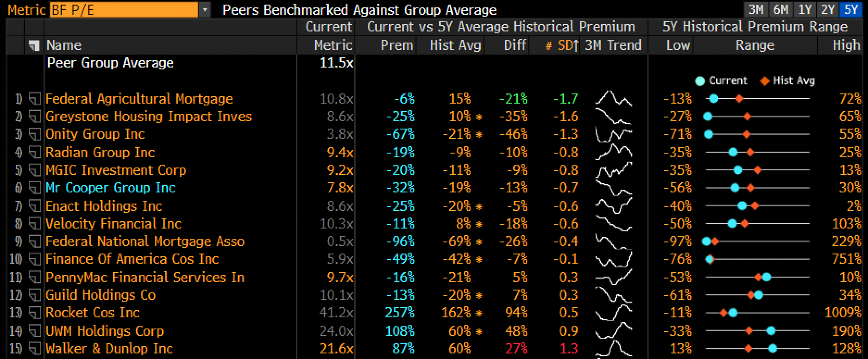
Task: Click the "257%" premium value
Action: coord(400,313)
